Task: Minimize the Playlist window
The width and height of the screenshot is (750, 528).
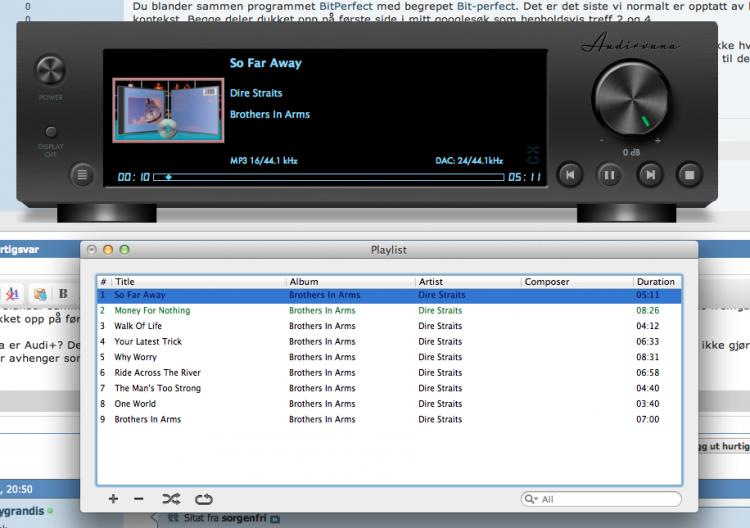Action: 108,250
